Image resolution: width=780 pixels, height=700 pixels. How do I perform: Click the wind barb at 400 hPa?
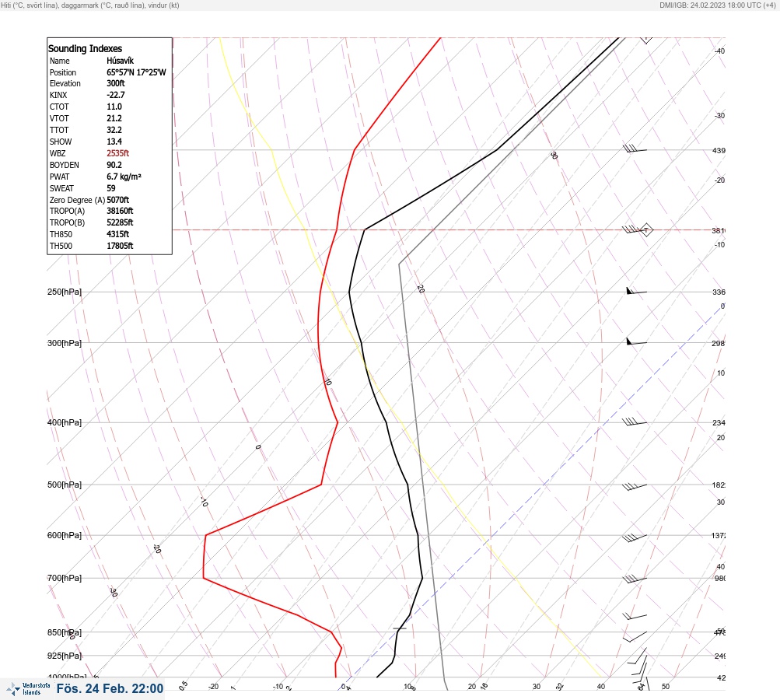635,422
